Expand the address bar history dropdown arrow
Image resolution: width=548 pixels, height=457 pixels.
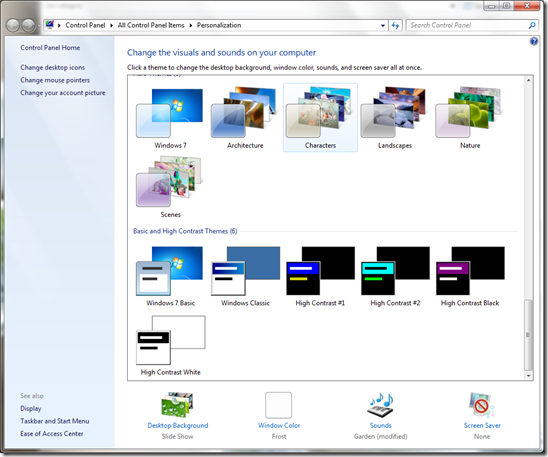(383, 25)
